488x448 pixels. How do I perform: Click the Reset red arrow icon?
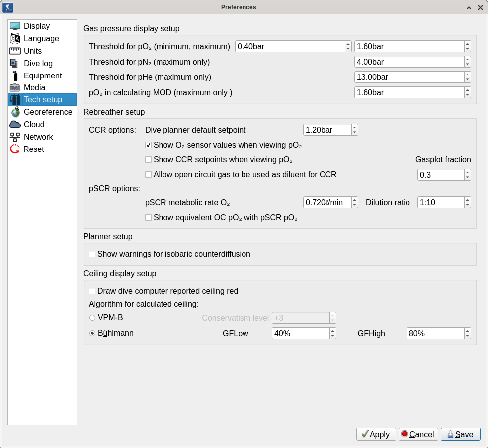pos(15,149)
